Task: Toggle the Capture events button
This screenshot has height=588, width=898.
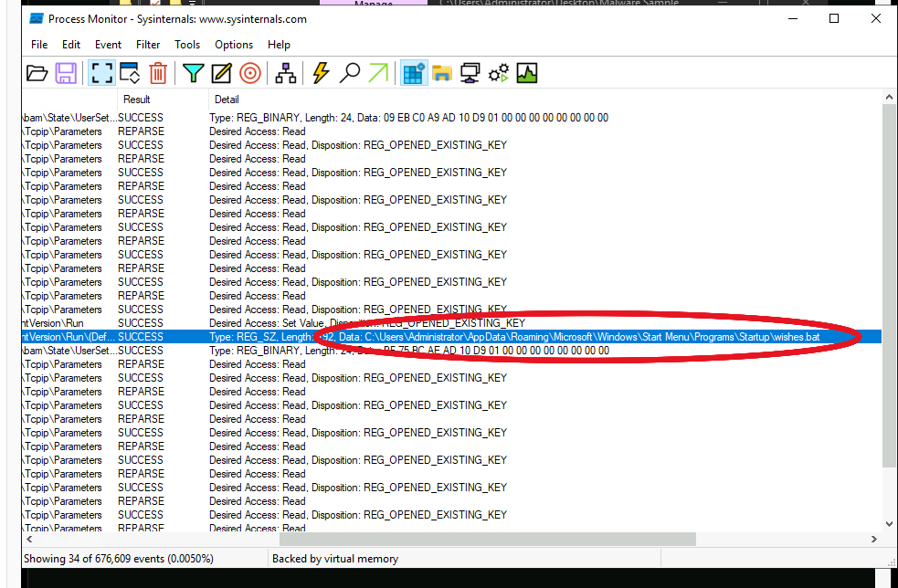Action: (99, 74)
